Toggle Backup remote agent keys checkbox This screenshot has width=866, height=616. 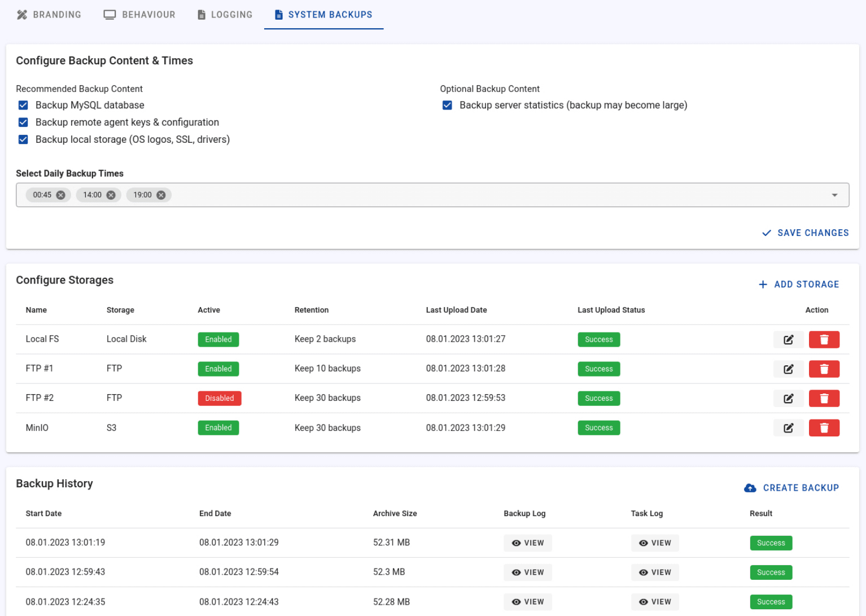coord(23,123)
